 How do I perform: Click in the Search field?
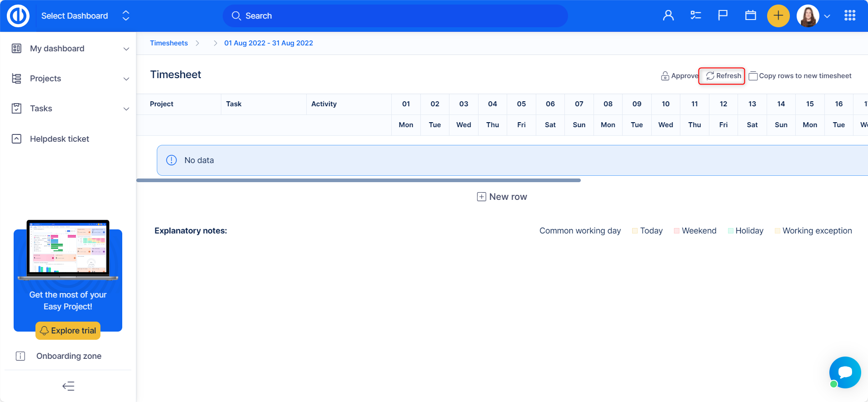395,16
